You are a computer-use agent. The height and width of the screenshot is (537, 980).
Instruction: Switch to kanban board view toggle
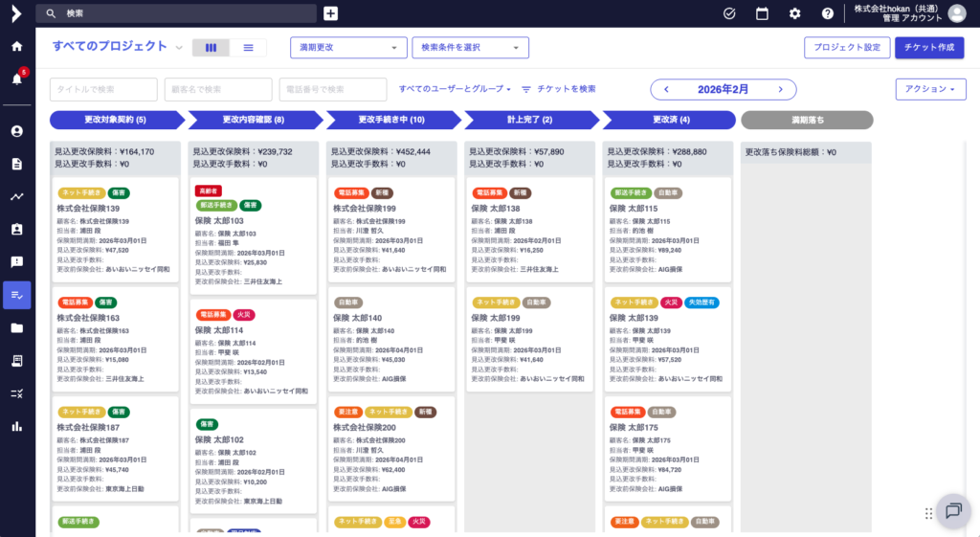(x=211, y=47)
